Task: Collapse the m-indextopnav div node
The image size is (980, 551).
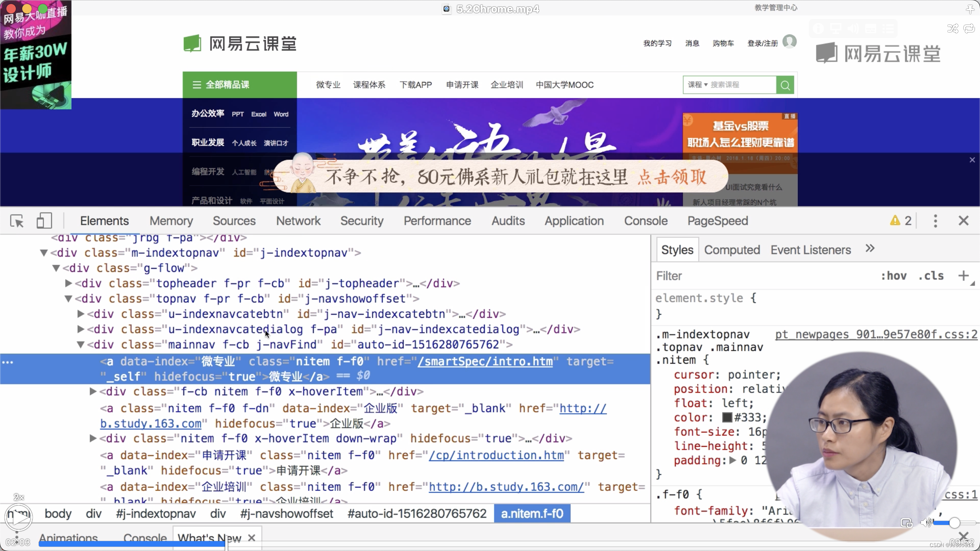Action: tap(44, 253)
